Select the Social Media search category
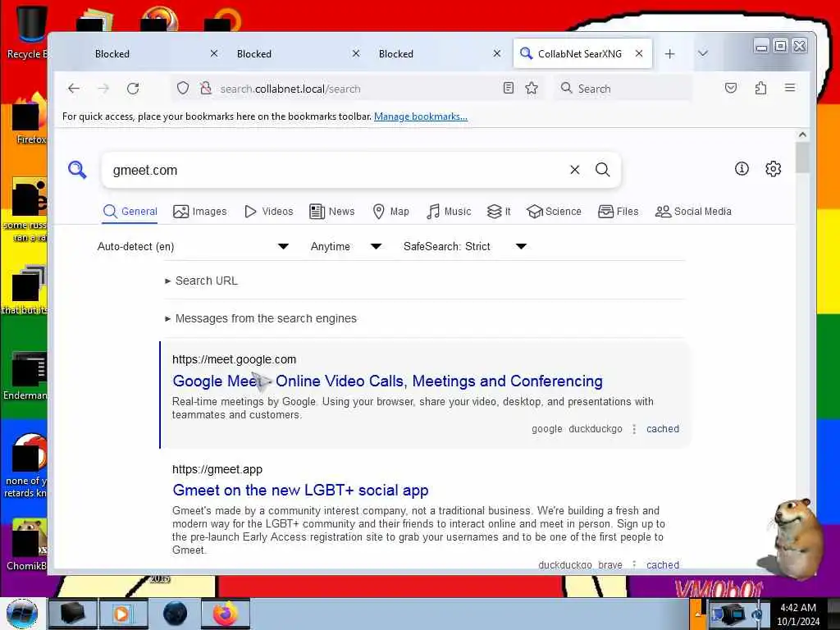The image size is (840, 630). (693, 212)
